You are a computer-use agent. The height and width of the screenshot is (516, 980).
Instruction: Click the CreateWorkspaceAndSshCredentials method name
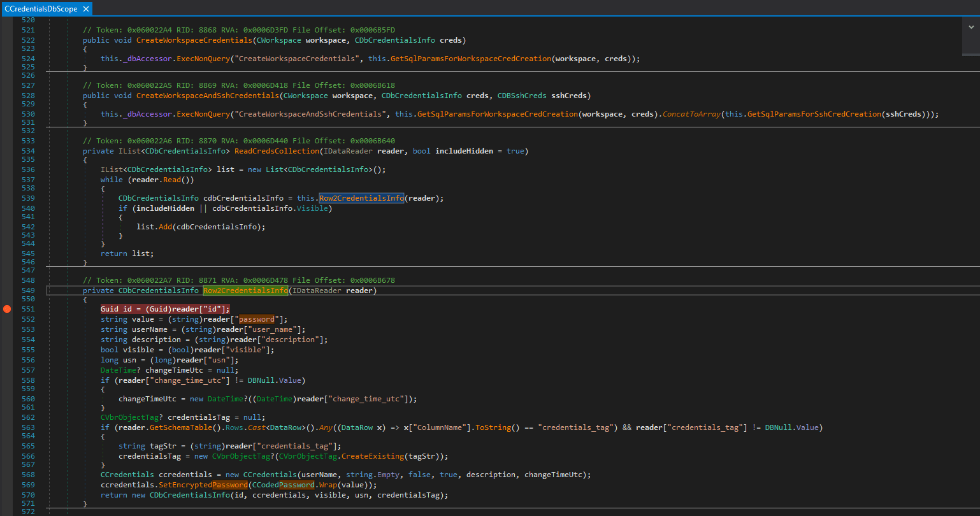click(x=208, y=96)
